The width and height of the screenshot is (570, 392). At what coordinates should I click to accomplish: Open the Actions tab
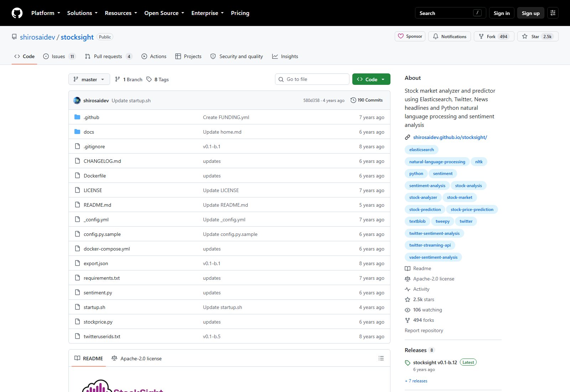tap(154, 56)
